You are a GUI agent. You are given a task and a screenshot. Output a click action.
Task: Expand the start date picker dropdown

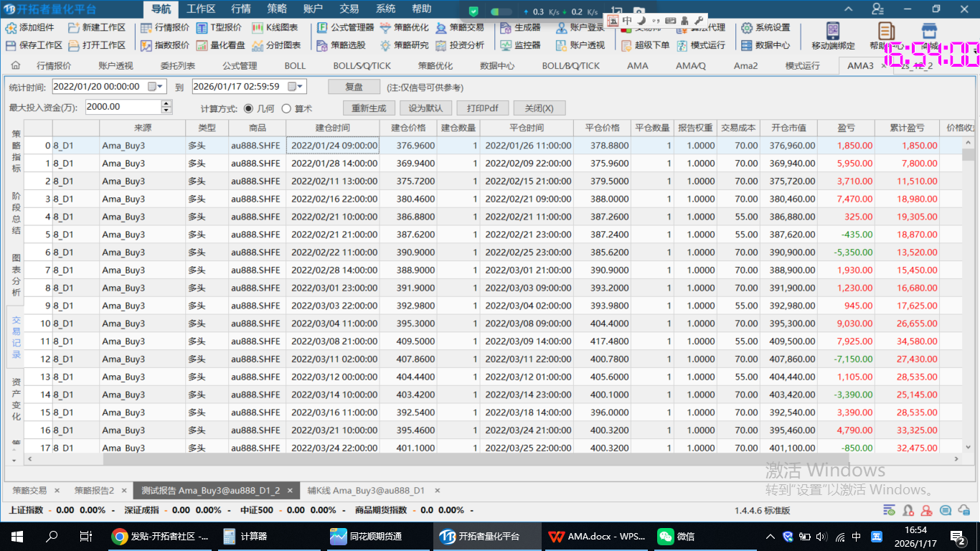pyautogui.click(x=154, y=87)
